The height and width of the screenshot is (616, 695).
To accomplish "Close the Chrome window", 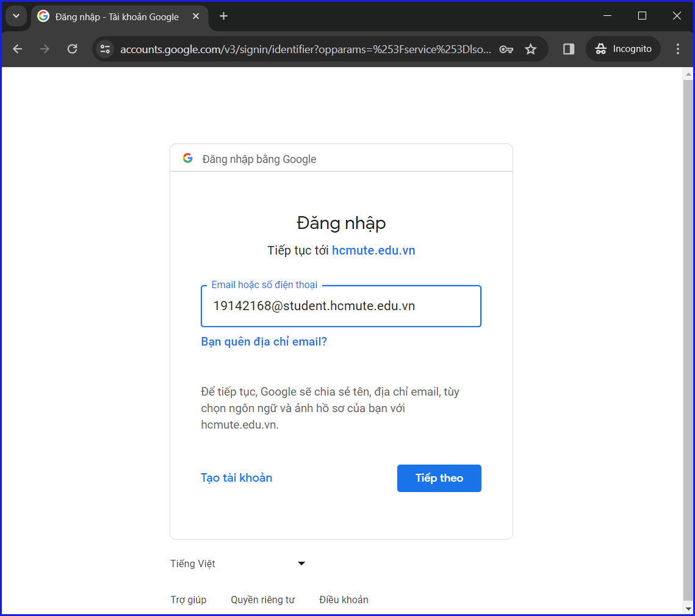I will pos(677,16).
